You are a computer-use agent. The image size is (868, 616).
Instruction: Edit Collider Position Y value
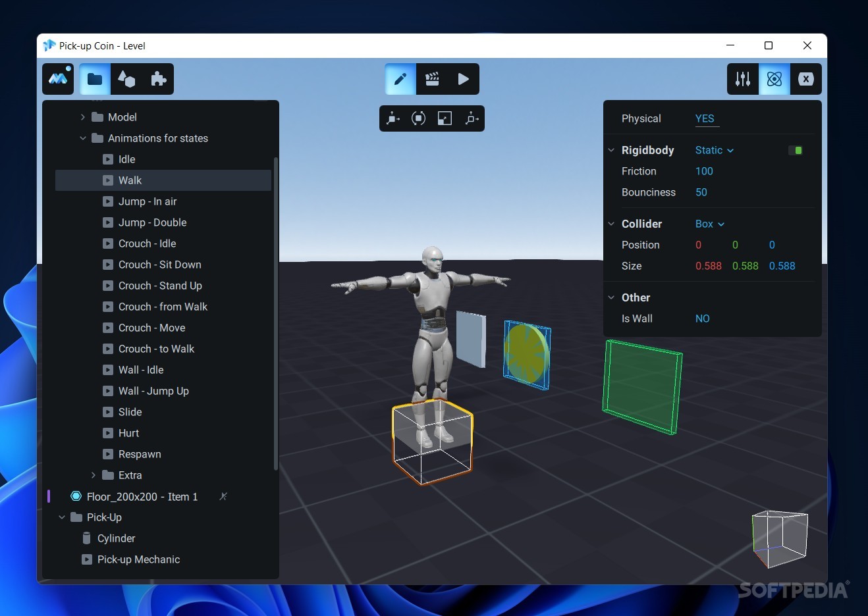tap(736, 245)
